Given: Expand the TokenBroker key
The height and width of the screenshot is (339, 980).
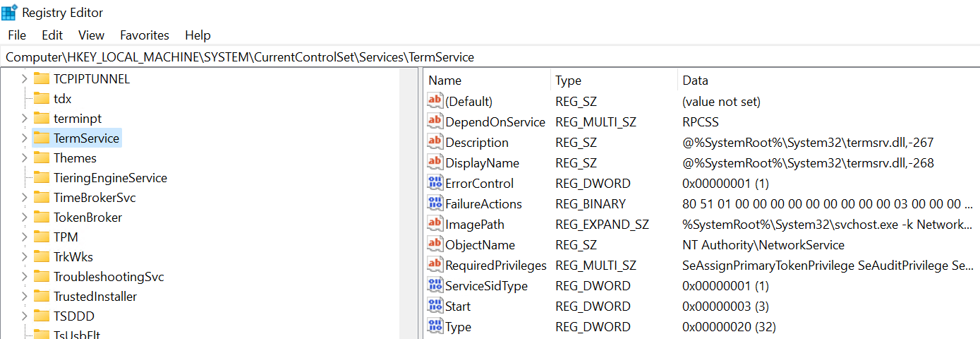Looking at the screenshot, I should (x=25, y=217).
